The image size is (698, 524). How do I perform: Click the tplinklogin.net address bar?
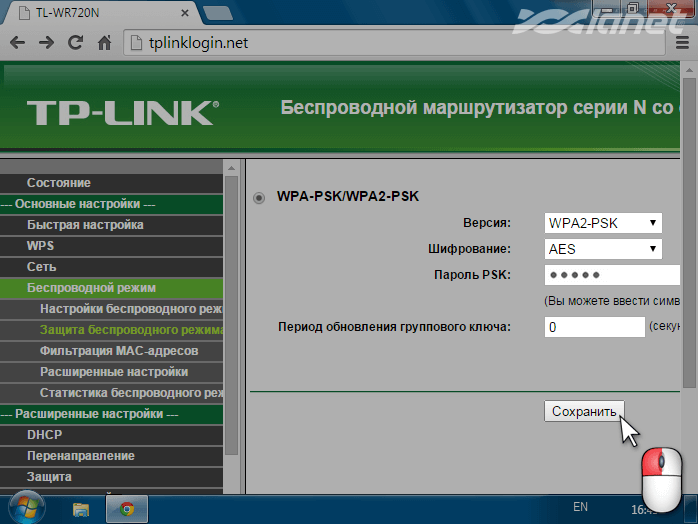[x=394, y=43]
